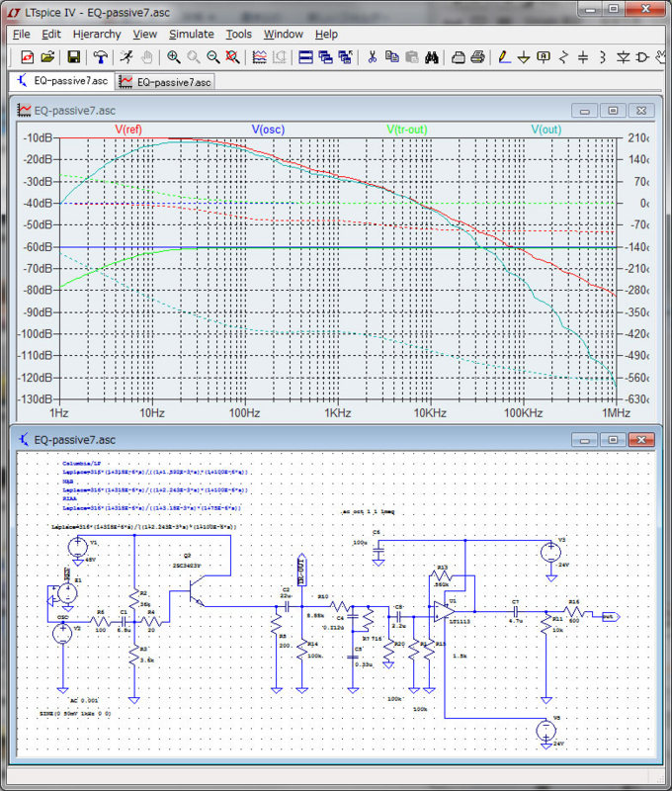Open the Edit menu
Viewport: 672px width, 791px height.
point(51,34)
